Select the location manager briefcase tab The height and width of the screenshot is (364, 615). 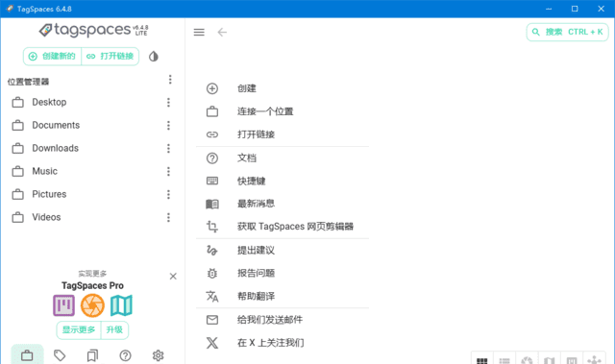(27, 355)
